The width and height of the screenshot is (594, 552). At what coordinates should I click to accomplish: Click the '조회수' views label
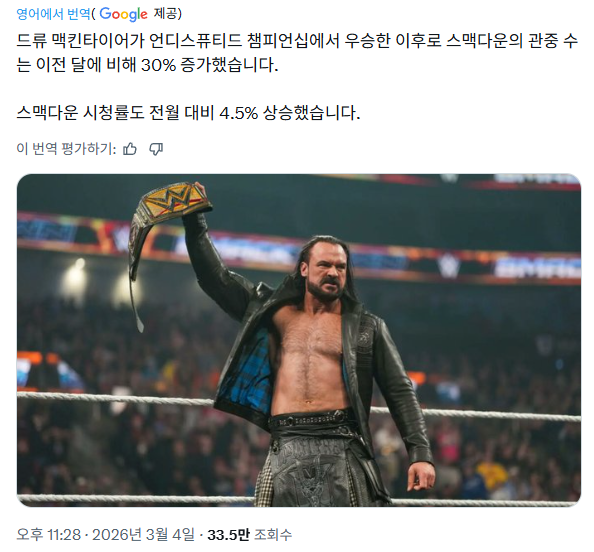(273, 535)
